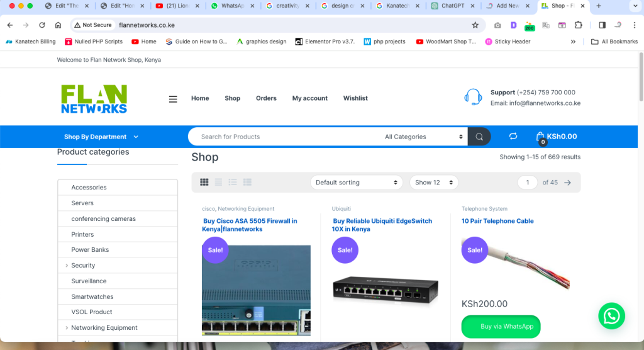Click the magnifier search button

479,137
